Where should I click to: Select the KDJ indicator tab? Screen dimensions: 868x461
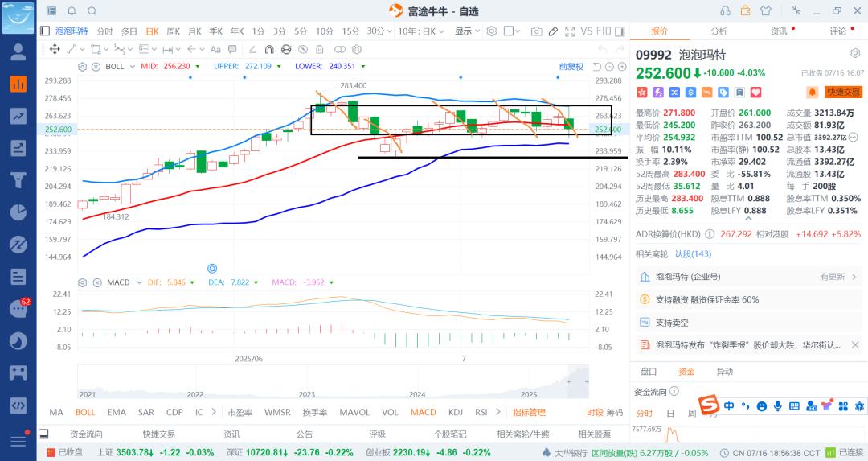point(456,412)
